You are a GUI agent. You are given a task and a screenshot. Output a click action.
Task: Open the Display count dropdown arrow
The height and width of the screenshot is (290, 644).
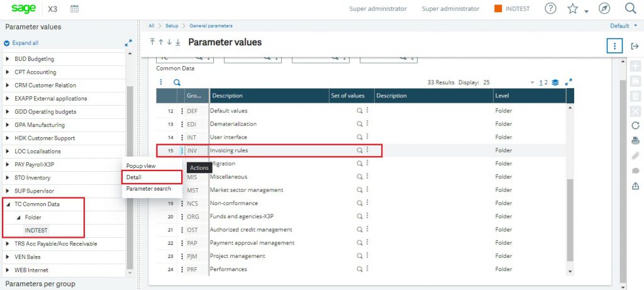click(x=532, y=82)
